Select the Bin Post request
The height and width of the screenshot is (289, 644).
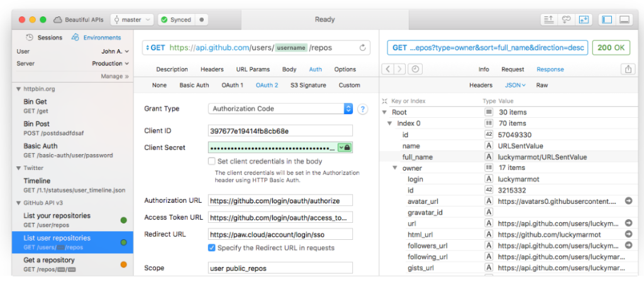(x=72, y=128)
